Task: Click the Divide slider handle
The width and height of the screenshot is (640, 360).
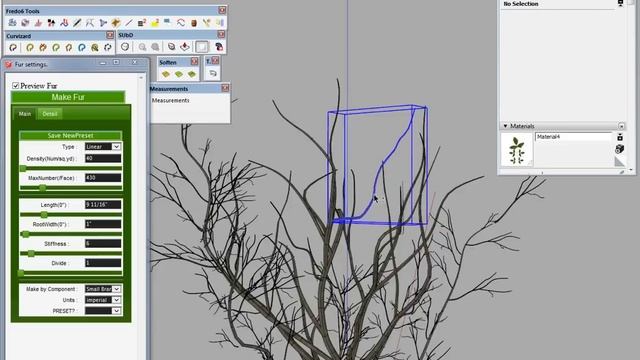Action: pyautogui.click(x=21, y=273)
